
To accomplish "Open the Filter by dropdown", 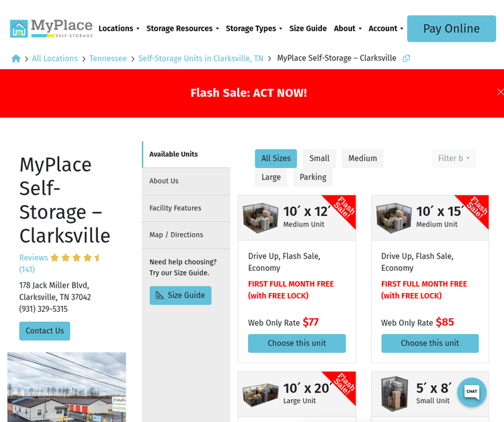I will pos(454,159).
